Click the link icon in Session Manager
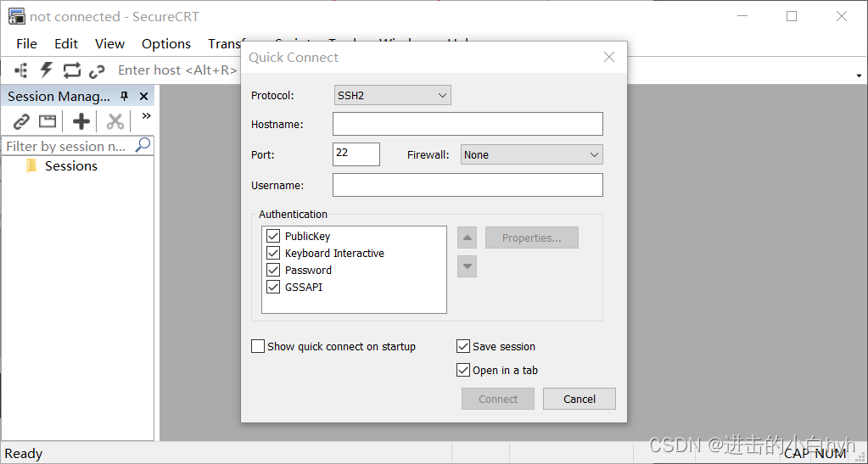This screenshot has width=868, height=464. [21, 121]
